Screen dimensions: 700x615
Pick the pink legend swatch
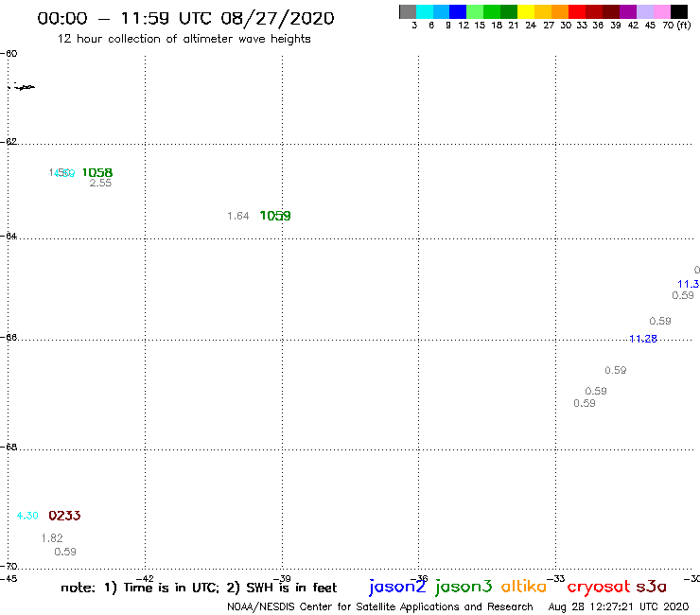click(x=662, y=11)
